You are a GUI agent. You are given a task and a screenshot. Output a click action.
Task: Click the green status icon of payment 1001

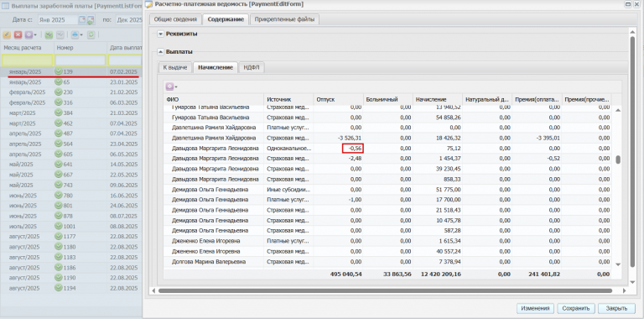pyautogui.click(x=59, y=226)
